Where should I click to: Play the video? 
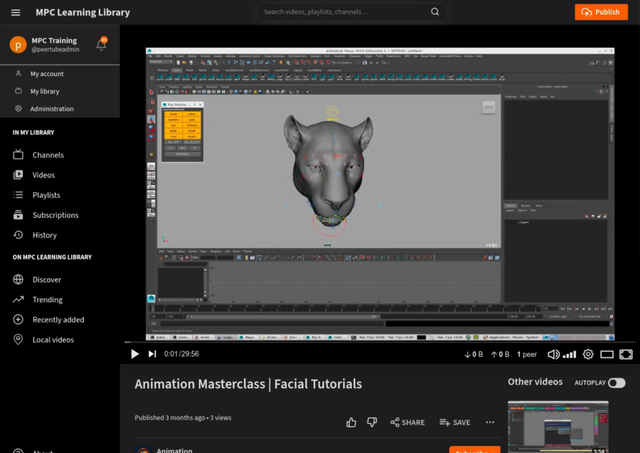(135, 354)
